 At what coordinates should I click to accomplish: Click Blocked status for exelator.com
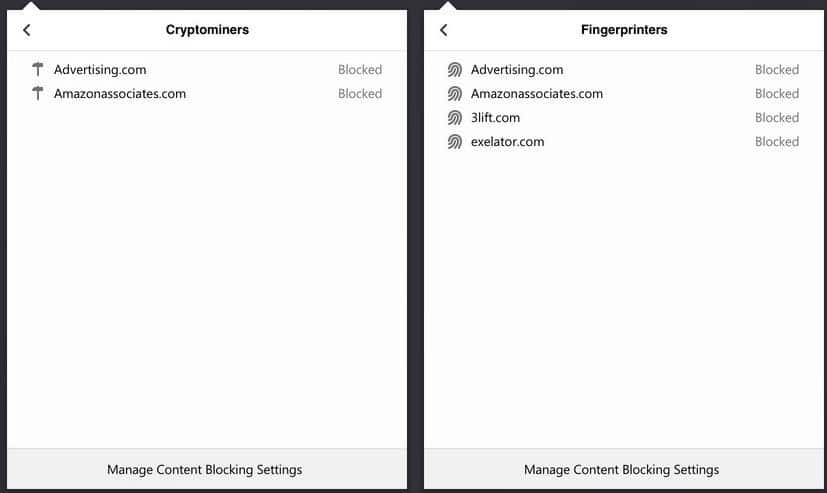pyautogui.click(x=777, y=142)
